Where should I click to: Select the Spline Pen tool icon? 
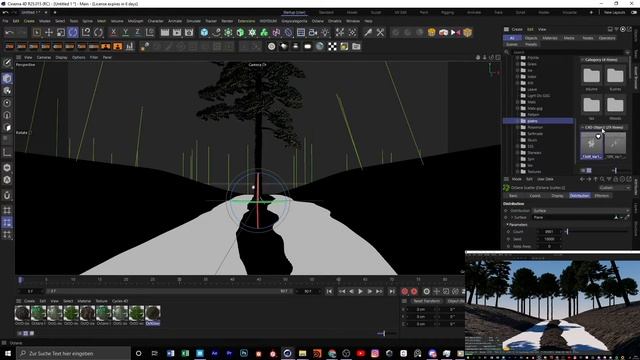tap(216, 32)
